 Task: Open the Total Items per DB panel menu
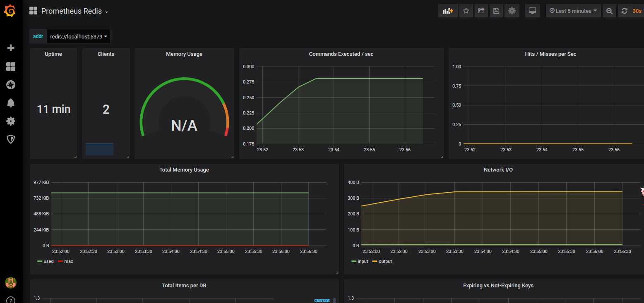[184, 286]
